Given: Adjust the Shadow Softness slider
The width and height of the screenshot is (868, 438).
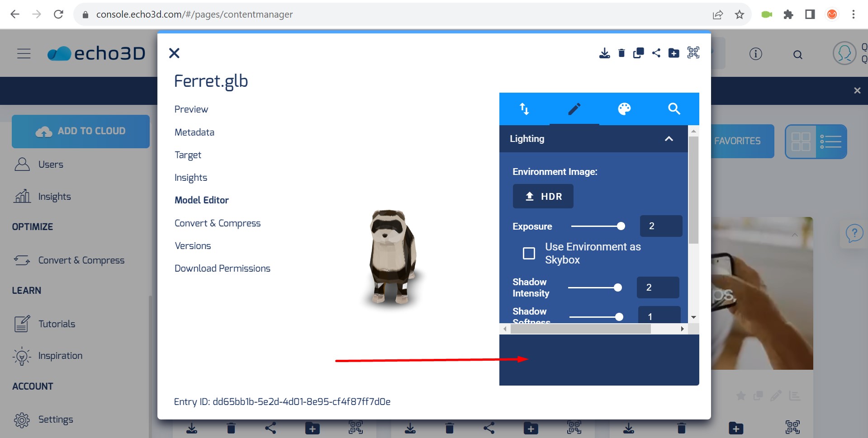Looking at the screenshot, I should pos(596,317).
